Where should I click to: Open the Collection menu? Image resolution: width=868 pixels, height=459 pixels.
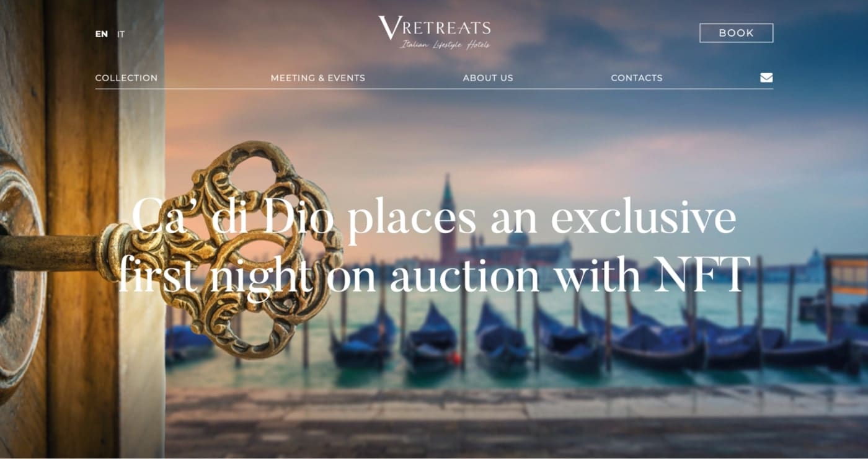pos(126,78)
